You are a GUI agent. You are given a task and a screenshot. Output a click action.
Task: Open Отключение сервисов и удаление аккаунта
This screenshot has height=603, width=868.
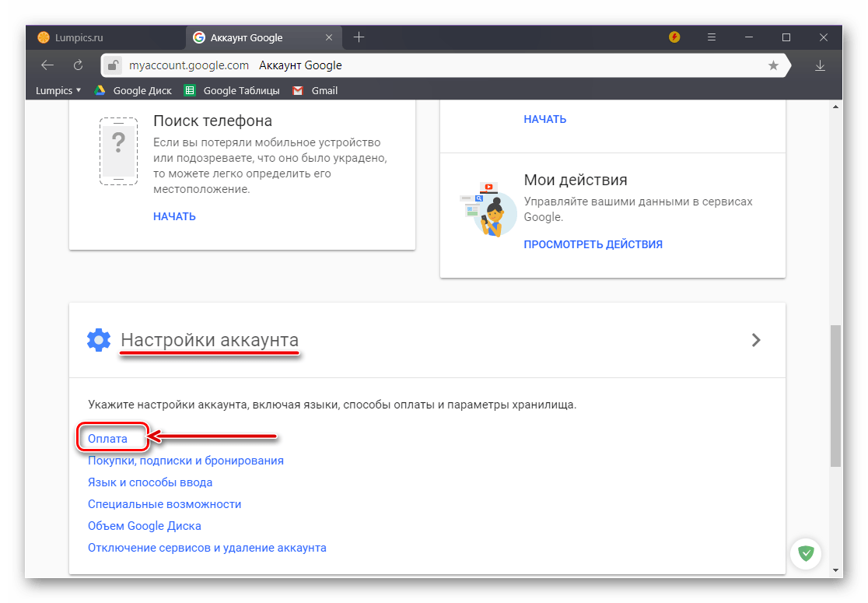pos(207,548)
